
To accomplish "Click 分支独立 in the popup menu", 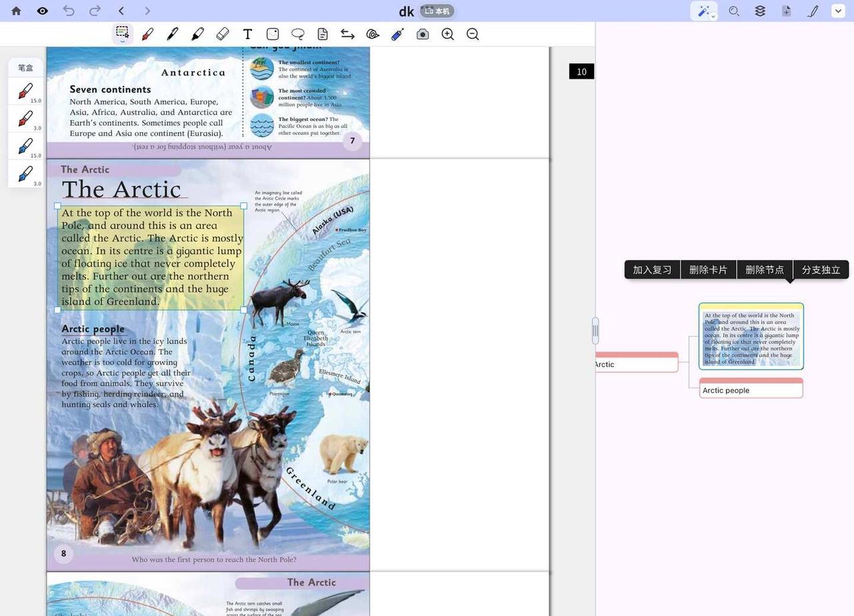I will click(821, 270).
